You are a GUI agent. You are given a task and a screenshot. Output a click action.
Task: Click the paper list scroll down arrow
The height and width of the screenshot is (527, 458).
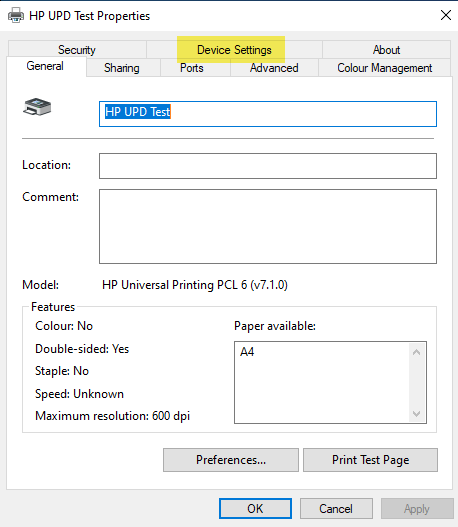point(417,414)
